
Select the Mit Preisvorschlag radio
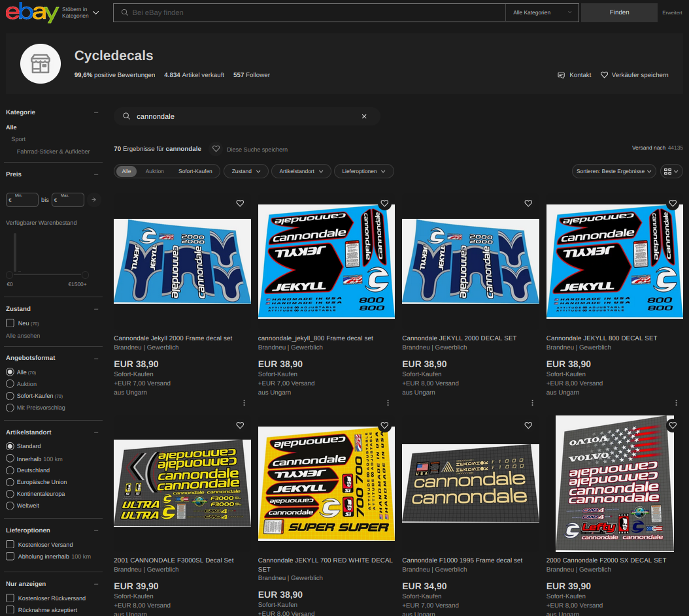pyautogui.click(x=10, y=408)
